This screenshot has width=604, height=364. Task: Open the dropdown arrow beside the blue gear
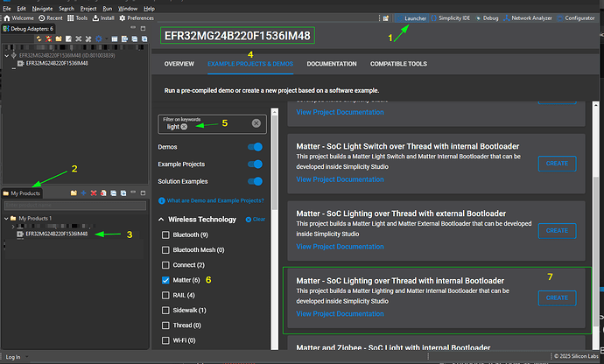click(x=106, y=38)
